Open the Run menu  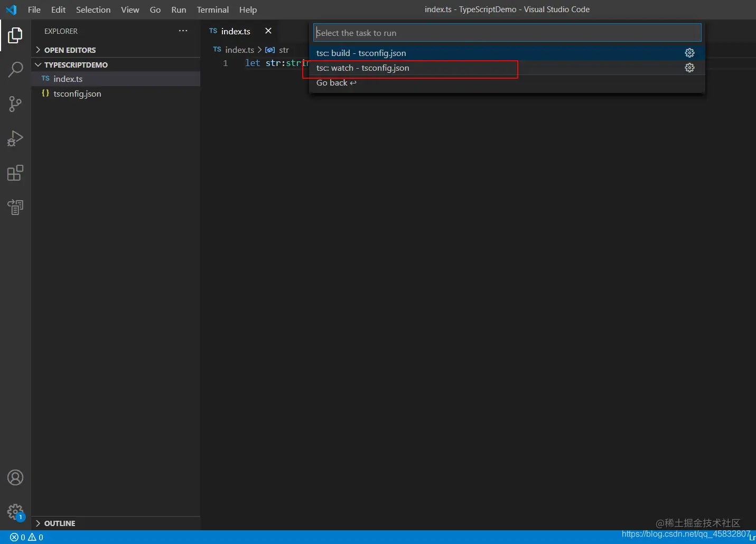click(x=179, y=10)
